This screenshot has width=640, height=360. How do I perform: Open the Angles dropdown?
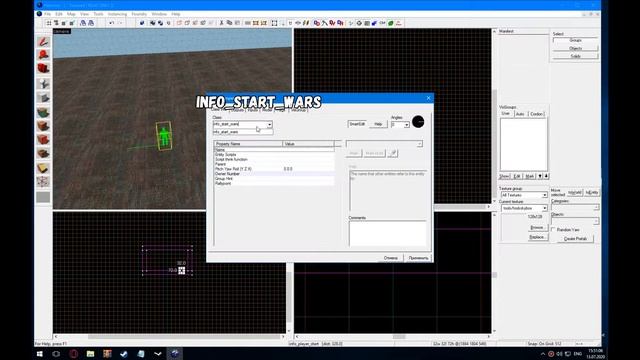tap(406, 125)
